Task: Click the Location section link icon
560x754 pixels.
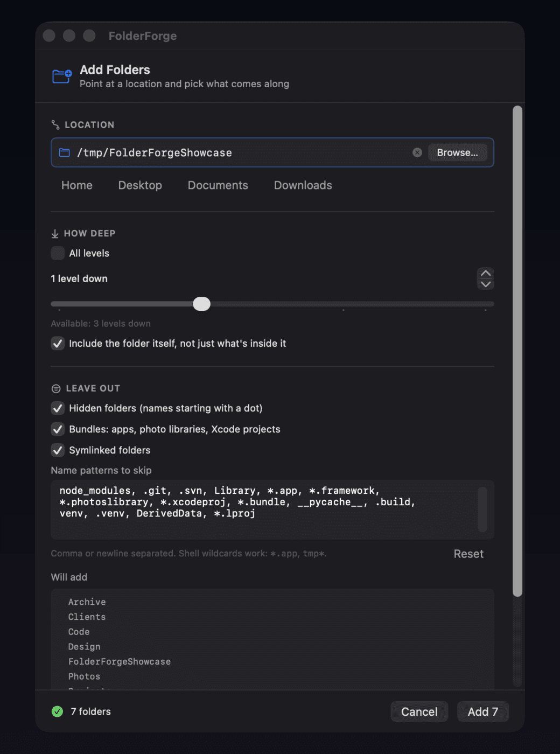Action: tap(55, 125)
